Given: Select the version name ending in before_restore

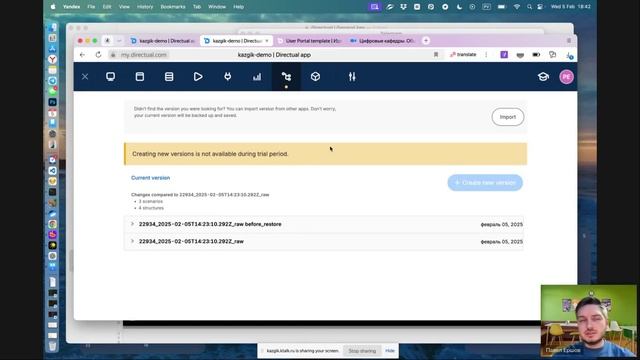Looking at the screenshot, I should coord(210,224).
